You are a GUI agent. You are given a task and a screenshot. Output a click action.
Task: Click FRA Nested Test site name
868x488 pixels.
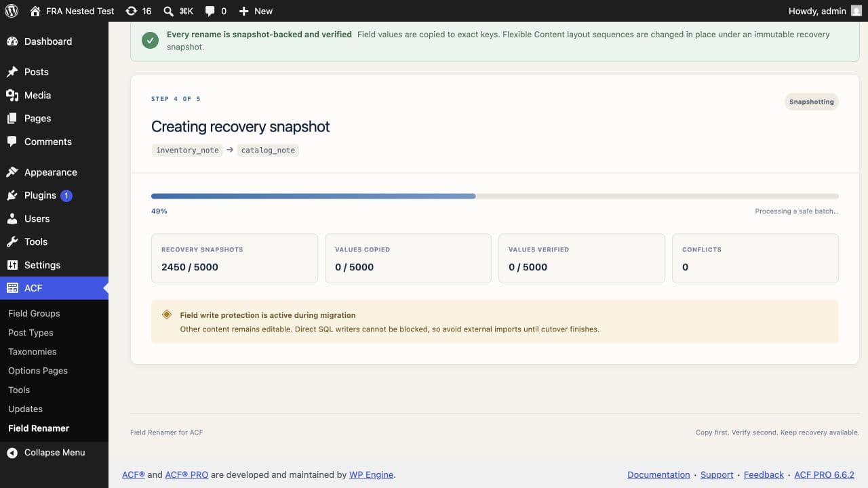(x=80, y=11)
